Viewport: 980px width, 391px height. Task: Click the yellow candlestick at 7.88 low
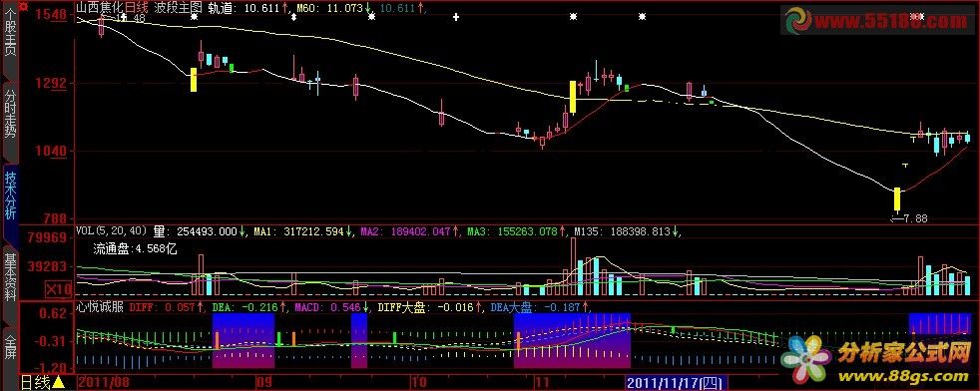[x=897, y=199]
